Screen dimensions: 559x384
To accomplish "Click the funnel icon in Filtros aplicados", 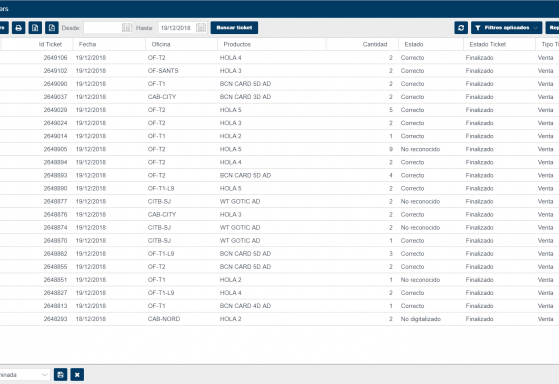I will click(x=478, y=28).
